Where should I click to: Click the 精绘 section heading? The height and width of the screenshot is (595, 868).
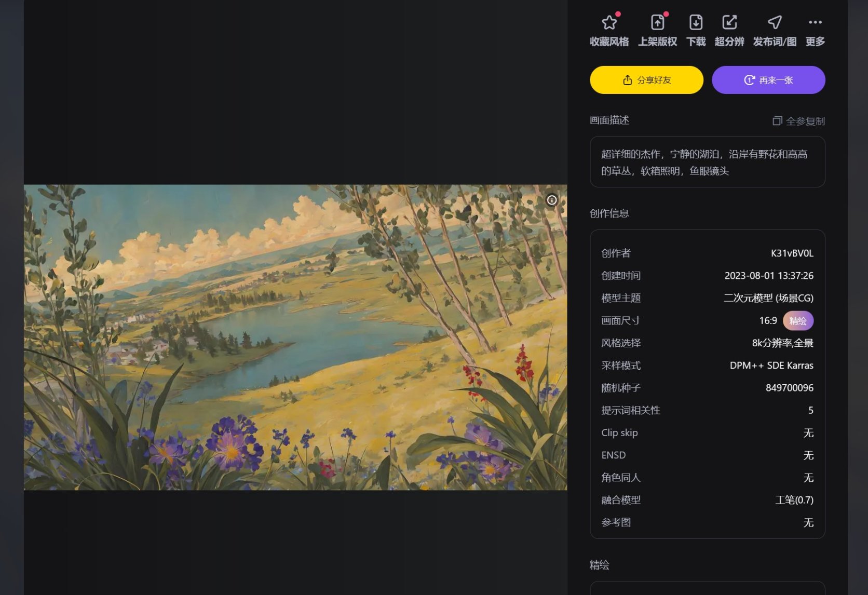[x=600, y=565]
